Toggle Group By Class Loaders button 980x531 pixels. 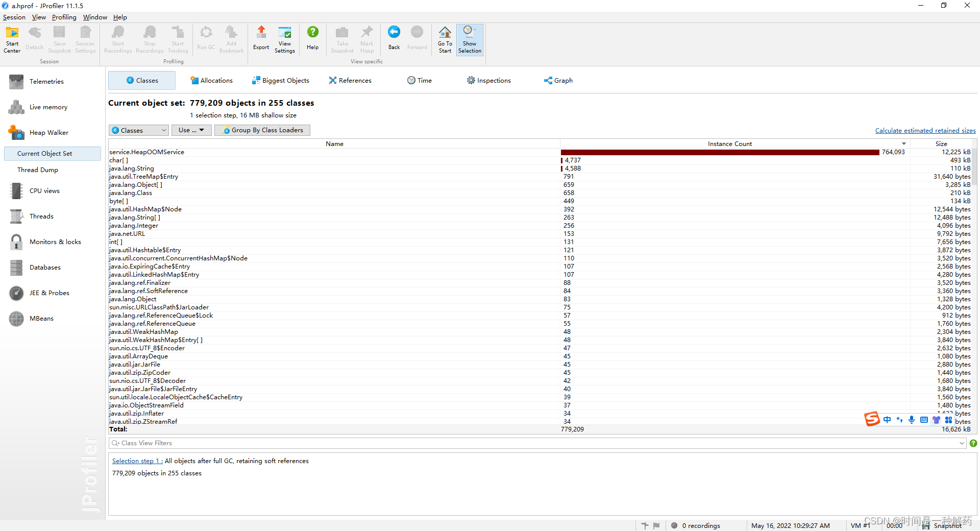pos(262,130)
